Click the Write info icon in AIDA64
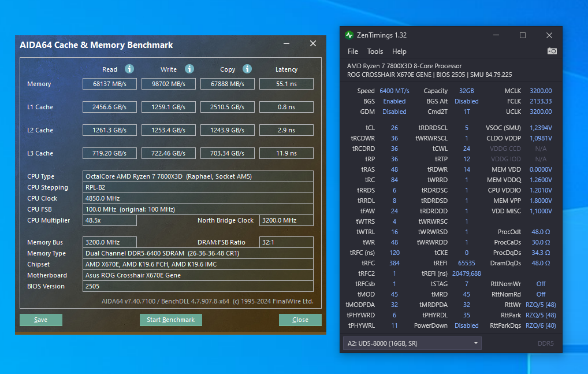Image resolution: width=588 pixels, height=374 pixels. pos(189,69)
